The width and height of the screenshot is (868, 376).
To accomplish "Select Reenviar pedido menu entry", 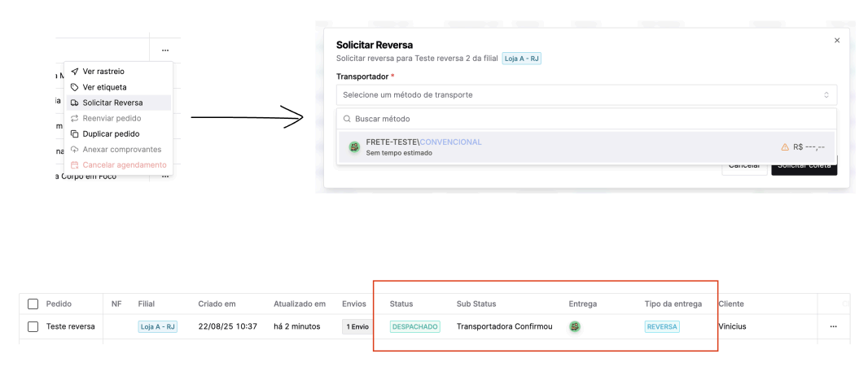I will (x=118, y=118).
